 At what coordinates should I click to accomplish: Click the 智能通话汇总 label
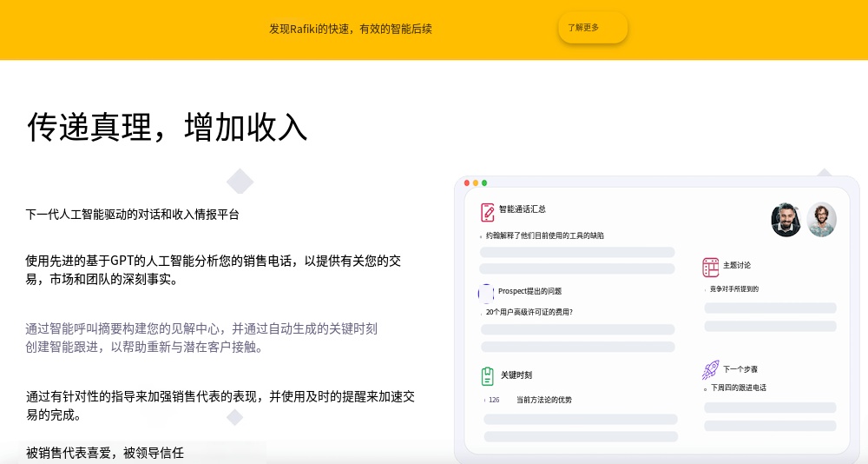tap(522, 209)
